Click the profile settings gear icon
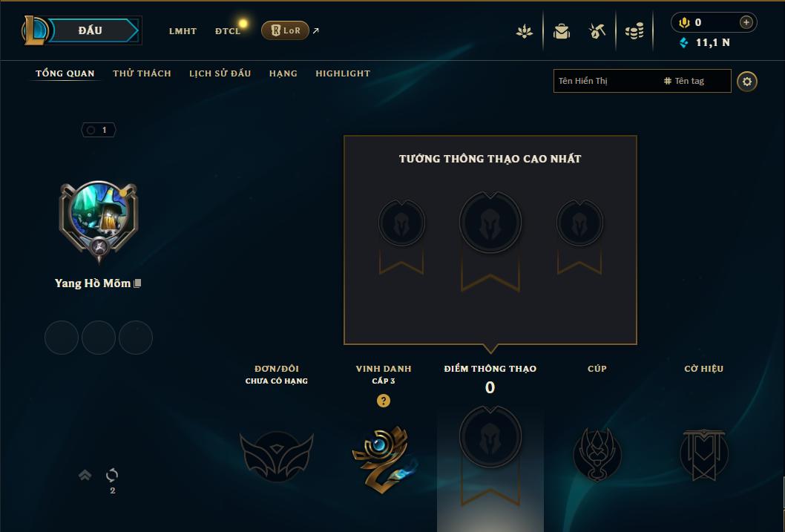The width and height of the screenshot is (785, 532). 747,82
